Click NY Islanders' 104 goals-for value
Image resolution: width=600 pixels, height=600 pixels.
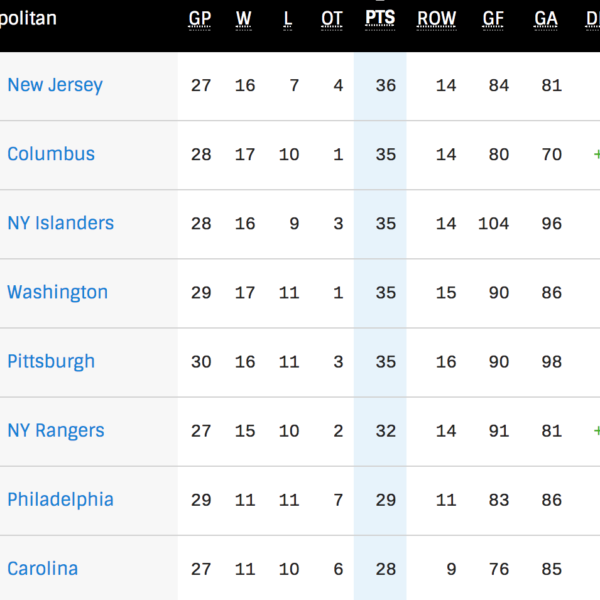pos(493,223)
